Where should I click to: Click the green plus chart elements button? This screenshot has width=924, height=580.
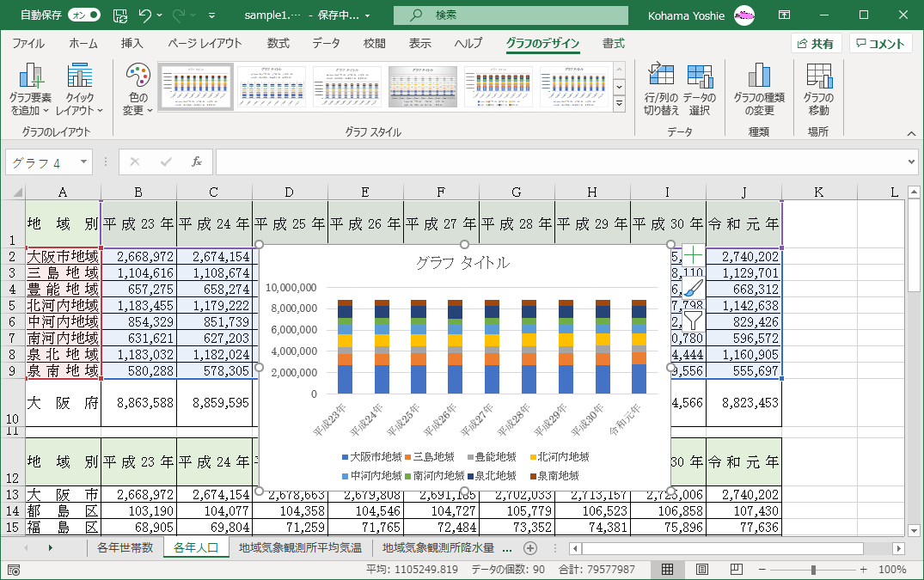click(693, 255)
